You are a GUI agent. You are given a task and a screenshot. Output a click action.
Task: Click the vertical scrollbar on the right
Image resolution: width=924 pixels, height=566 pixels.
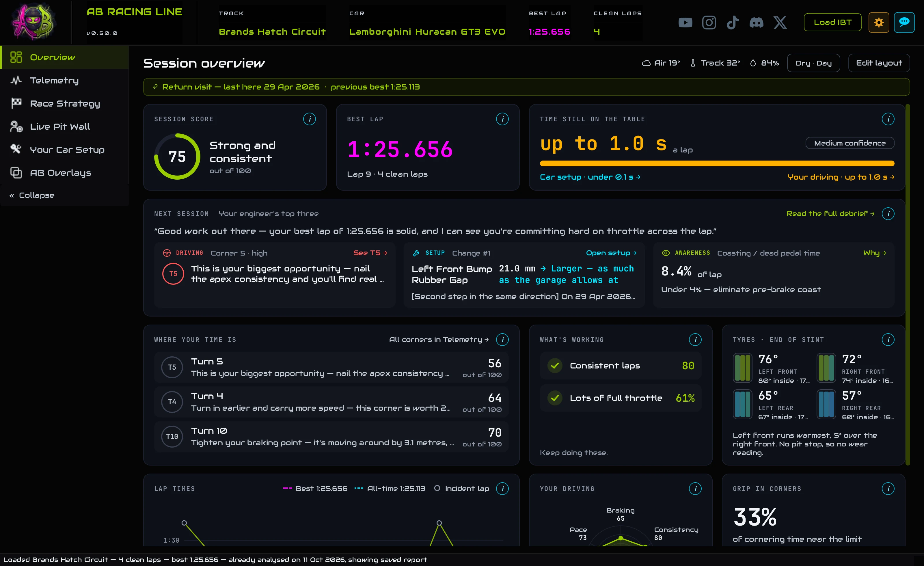point(908,285)
